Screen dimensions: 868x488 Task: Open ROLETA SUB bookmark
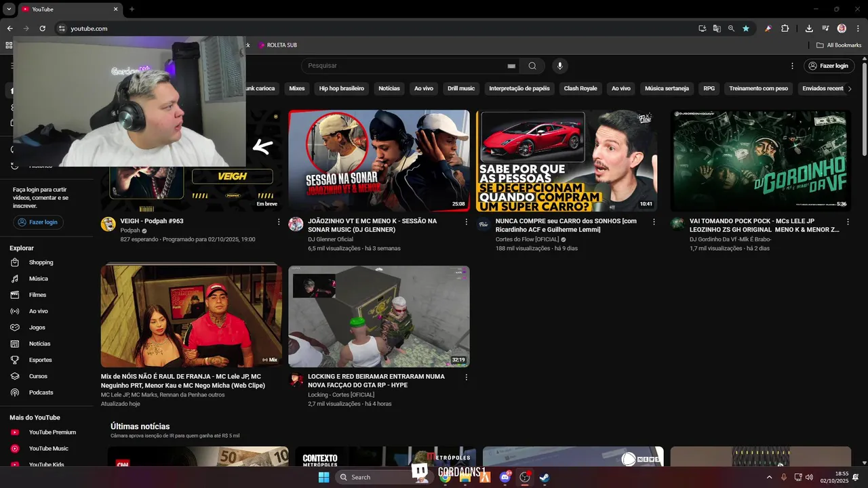point(277,45)
